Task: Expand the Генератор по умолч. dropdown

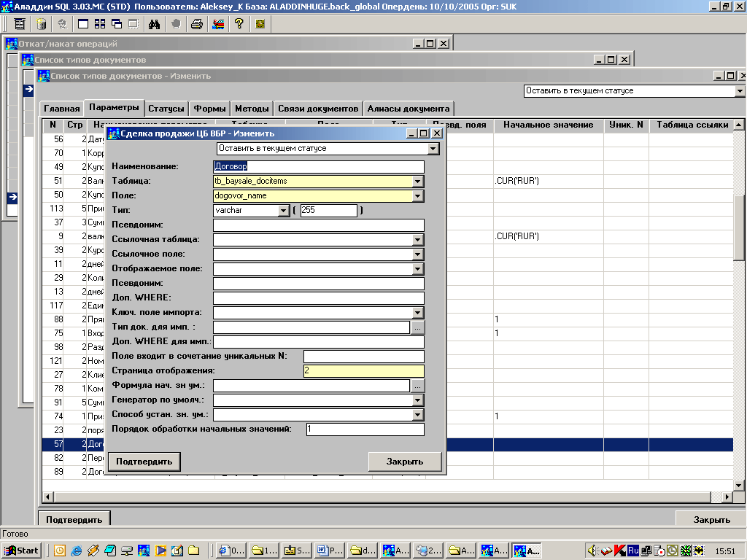Action: coord(418,400)
